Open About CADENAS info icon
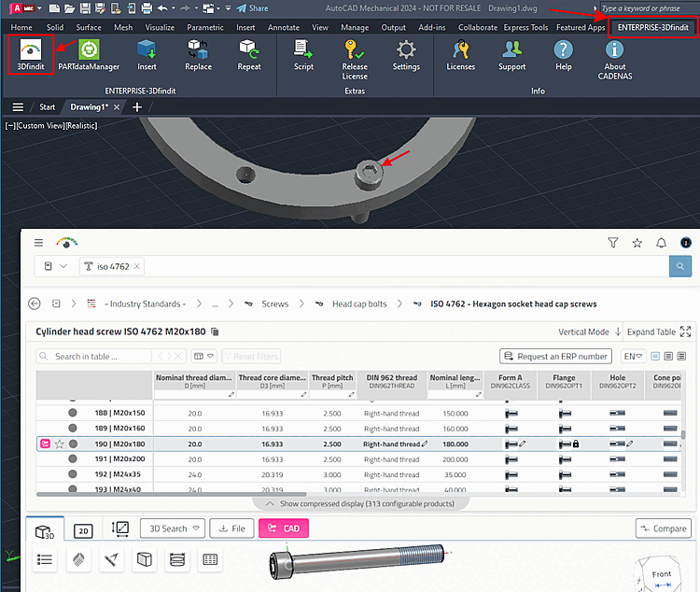This screenshot has width=700, height=592. tap(615, 59)
